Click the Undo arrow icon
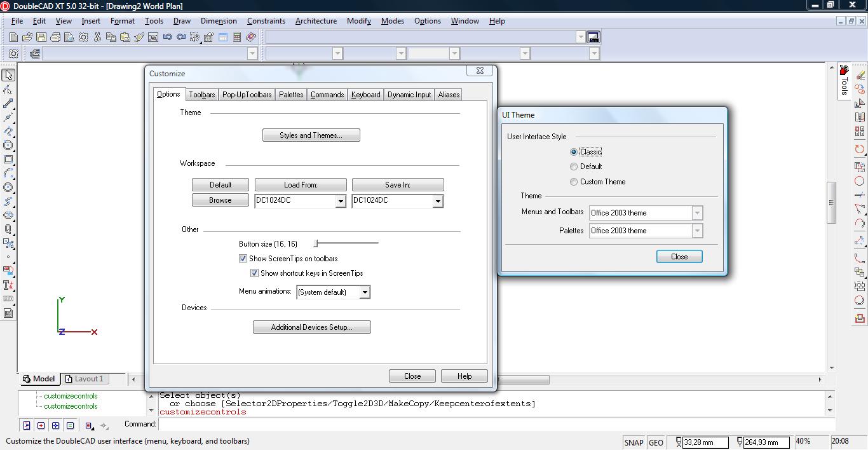The height and width of the screenshot is (450, 868). [x=167, y=37]
